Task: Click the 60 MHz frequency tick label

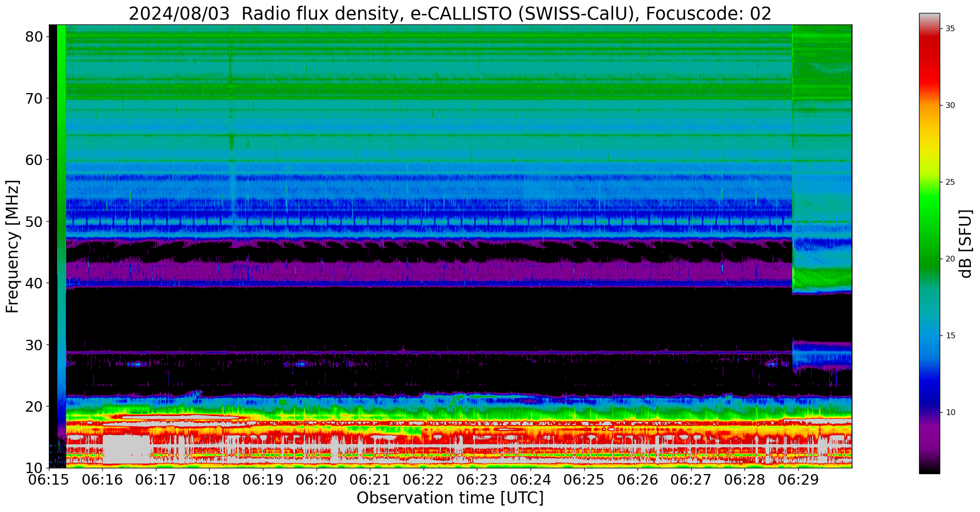Action: coord(34,160)
